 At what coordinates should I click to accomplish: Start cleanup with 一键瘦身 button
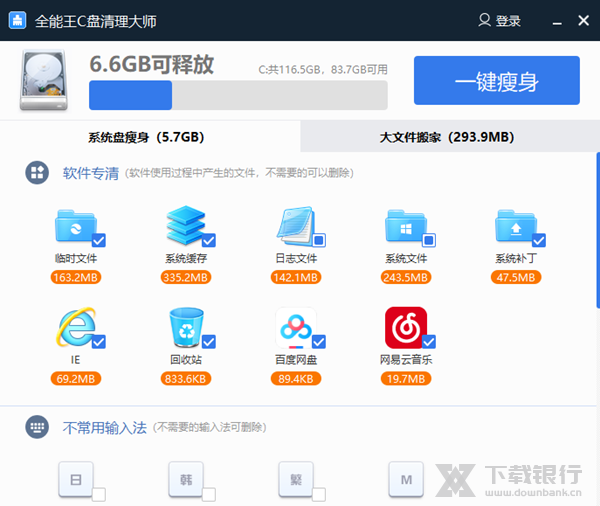(497, 80)
